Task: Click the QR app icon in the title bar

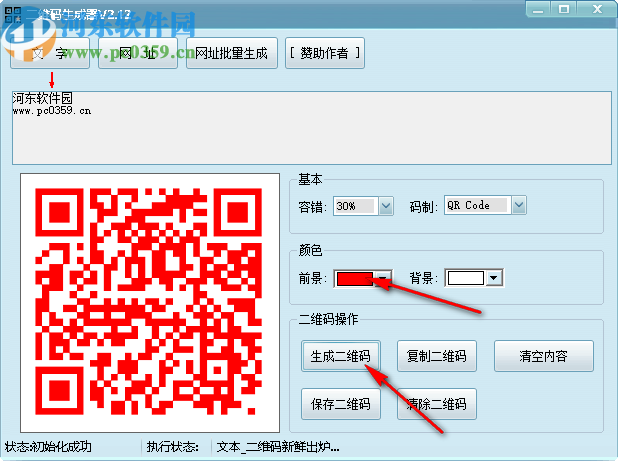Action: point(13,15)
